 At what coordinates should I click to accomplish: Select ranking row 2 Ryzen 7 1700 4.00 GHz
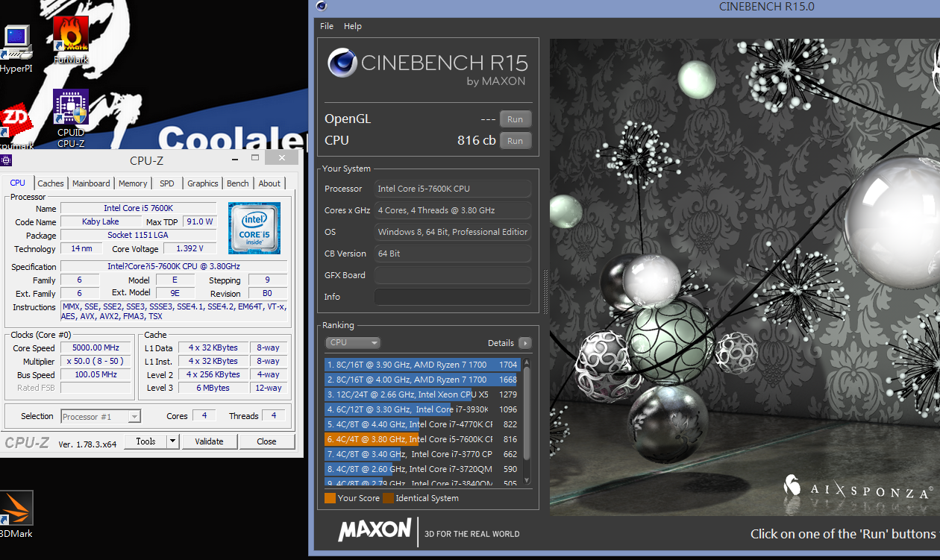click(422, 380)
